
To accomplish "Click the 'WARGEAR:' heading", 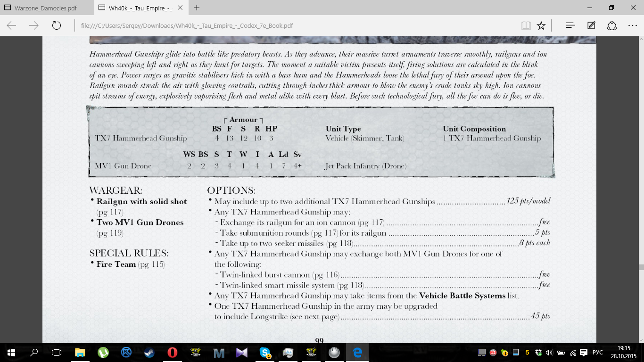I will [116, 190].
